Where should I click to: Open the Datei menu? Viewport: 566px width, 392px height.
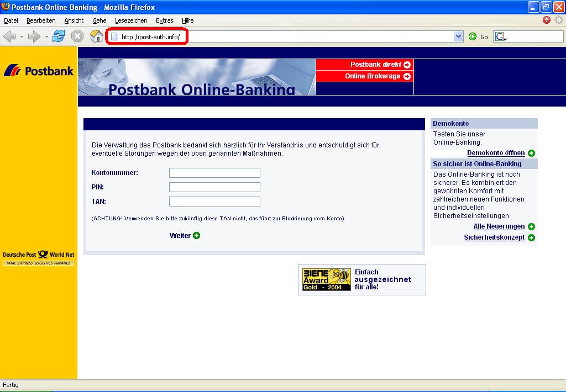[x=11, y=20]
